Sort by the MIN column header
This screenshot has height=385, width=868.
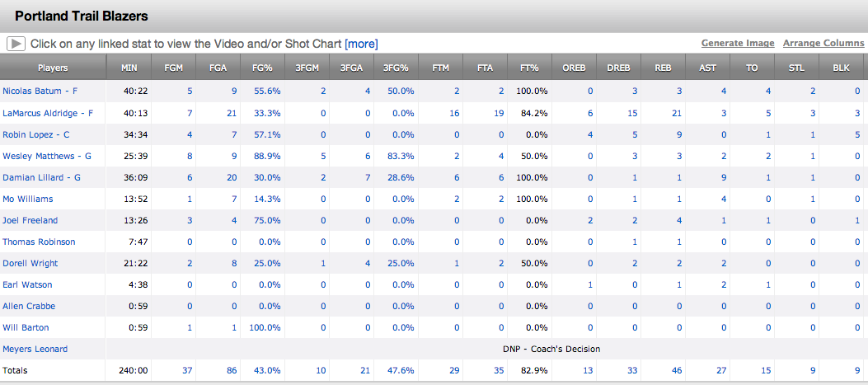click(x=129, y=68)
